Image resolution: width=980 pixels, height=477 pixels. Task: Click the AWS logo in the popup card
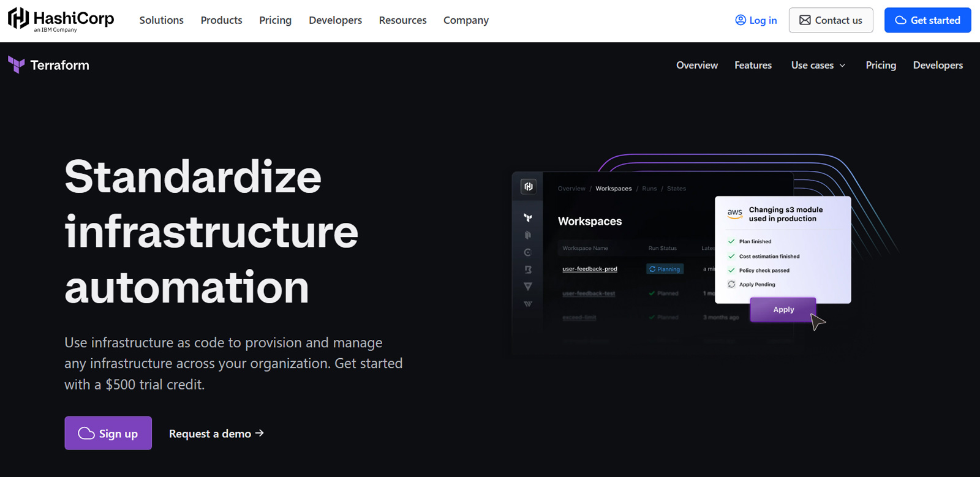(x=735, y=214)
